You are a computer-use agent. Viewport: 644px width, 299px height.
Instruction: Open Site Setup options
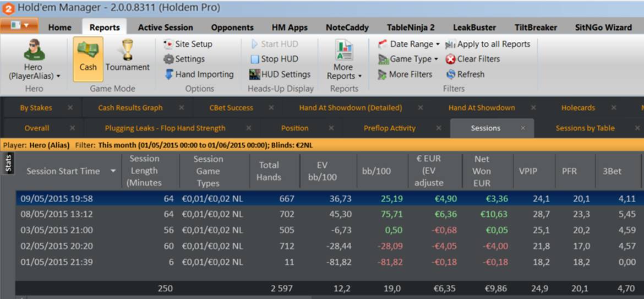coord(188,44)
